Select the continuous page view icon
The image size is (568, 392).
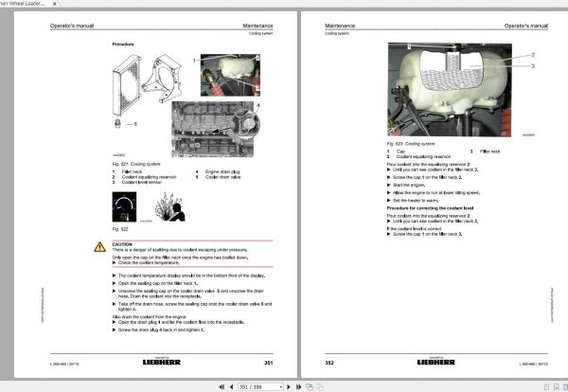point(557,387)
